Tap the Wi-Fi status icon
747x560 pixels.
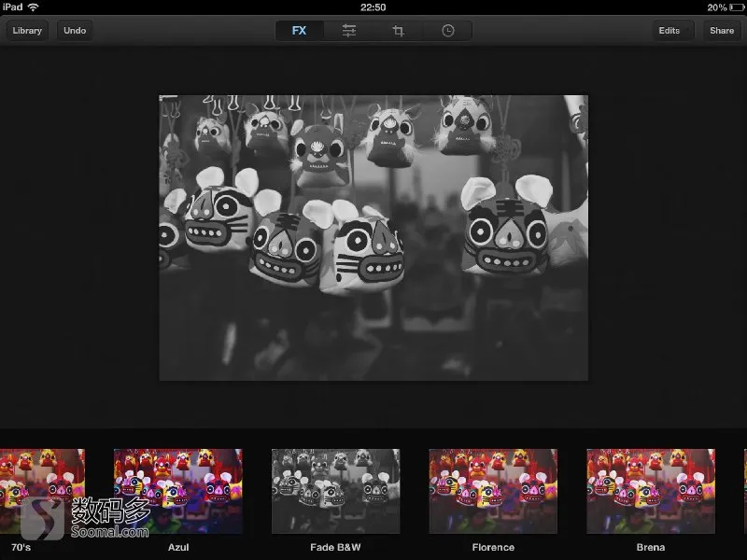tap(34, 7)
